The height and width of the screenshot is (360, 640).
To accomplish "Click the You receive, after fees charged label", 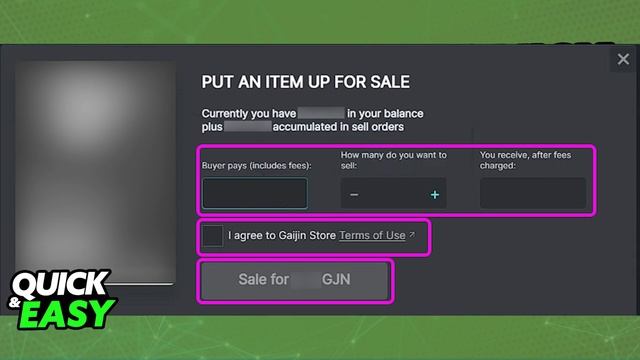I will tap(525, 160).
